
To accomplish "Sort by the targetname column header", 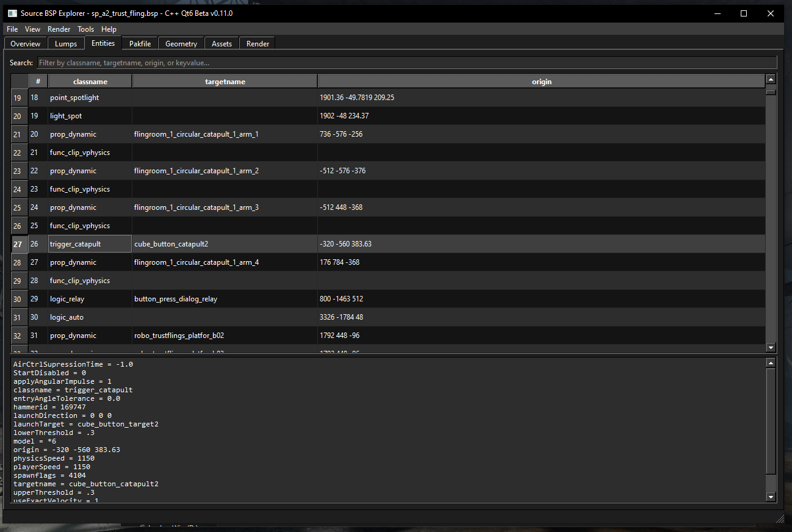I will click(225, 81).
